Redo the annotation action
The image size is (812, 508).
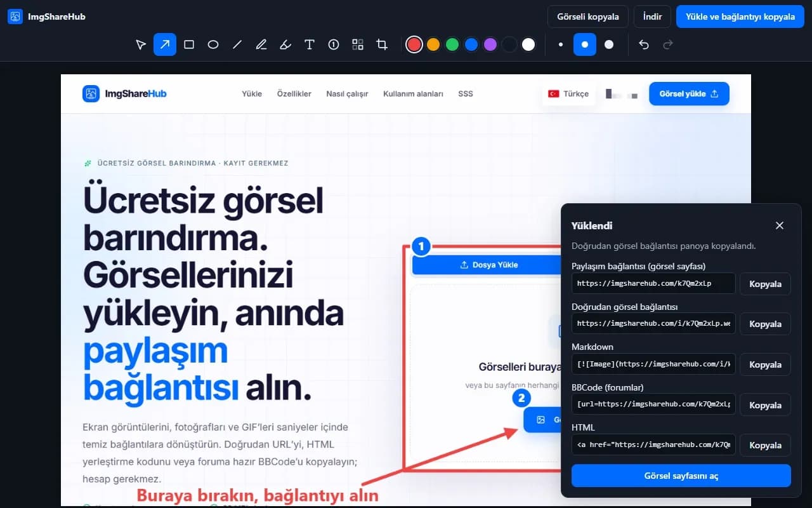coord(667,44)
